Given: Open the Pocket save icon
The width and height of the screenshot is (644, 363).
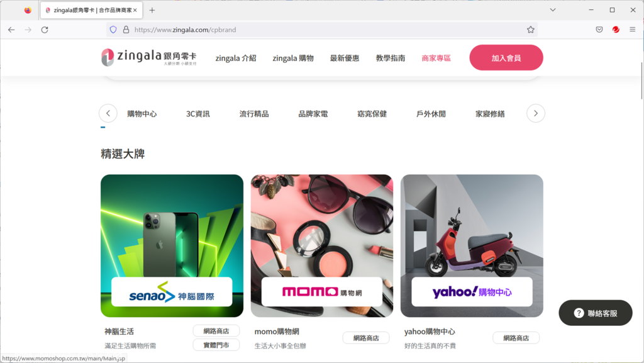Looking at the screenshot, I should (x=599, y=30).
